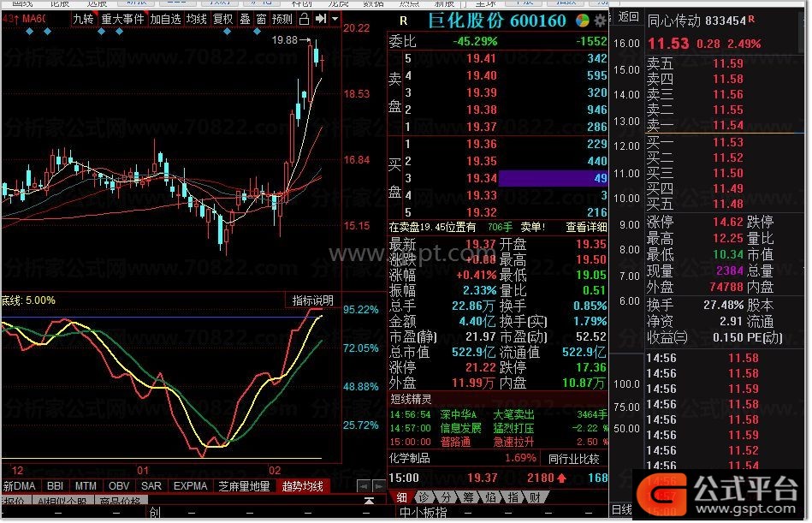This screenshot has height=523, width=812.
Task: Select the 趋势均线 indicator tab
Action: (x=303, y=486)
